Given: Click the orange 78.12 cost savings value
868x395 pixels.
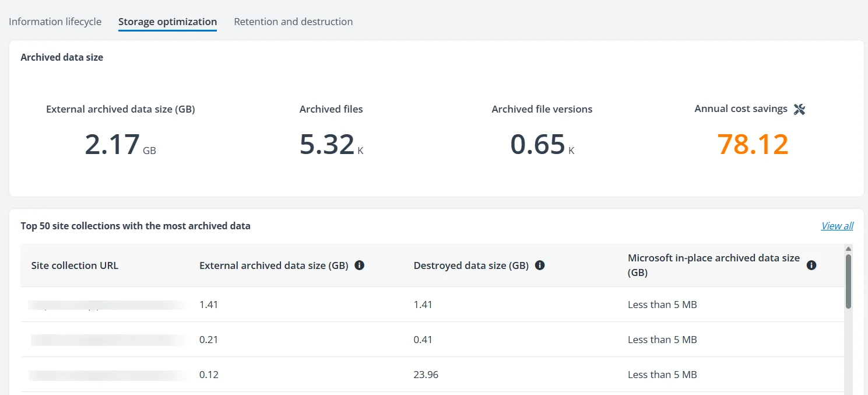Looking at the screenshot, I should point(753,144).
